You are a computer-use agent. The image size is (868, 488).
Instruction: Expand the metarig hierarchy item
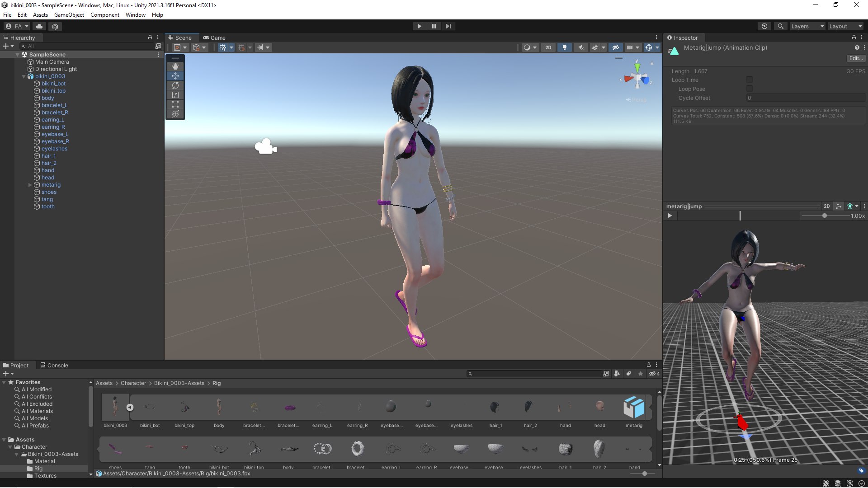point(30,185)
